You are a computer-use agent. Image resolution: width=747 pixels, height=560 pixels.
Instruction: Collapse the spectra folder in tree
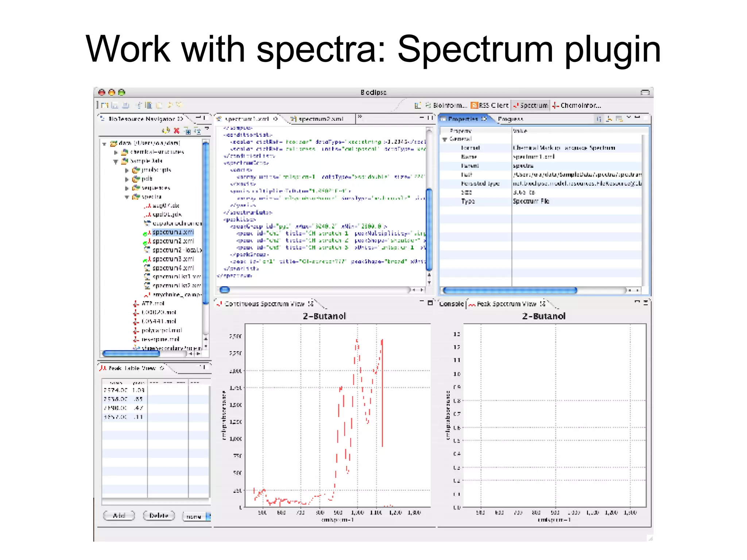pyautogui.click(x=127, y=197)
